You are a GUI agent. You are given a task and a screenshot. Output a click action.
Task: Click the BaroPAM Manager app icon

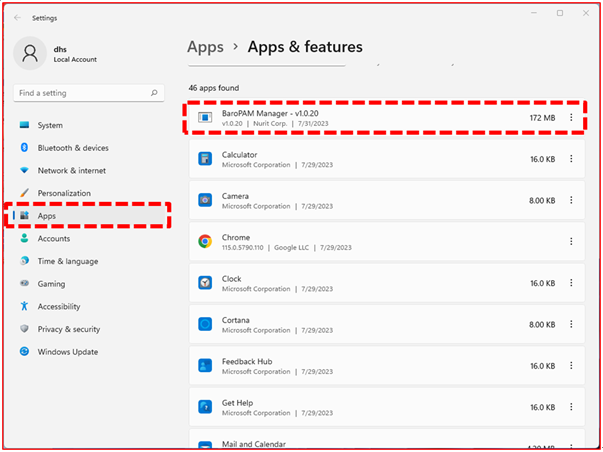[205, 117]
